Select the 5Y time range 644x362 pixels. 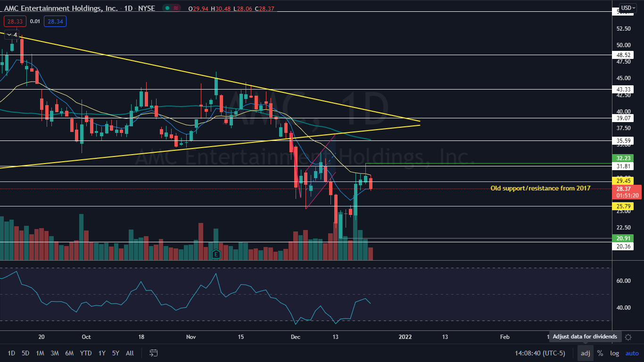116,353
